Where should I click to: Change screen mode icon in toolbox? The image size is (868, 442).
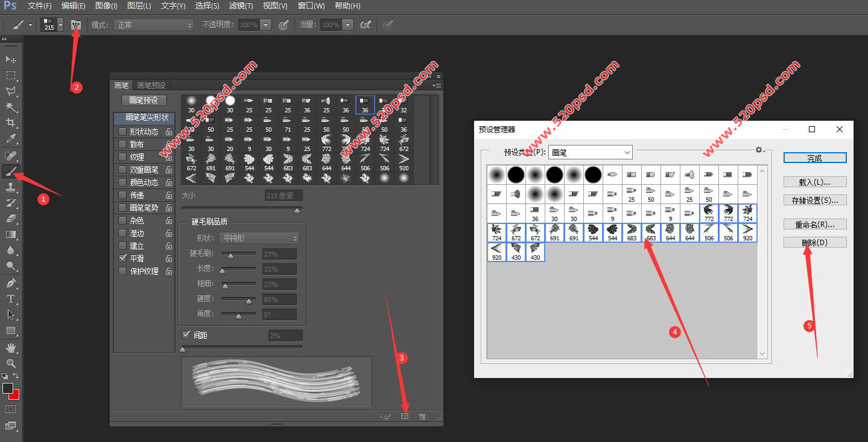(x=11, y=426)
